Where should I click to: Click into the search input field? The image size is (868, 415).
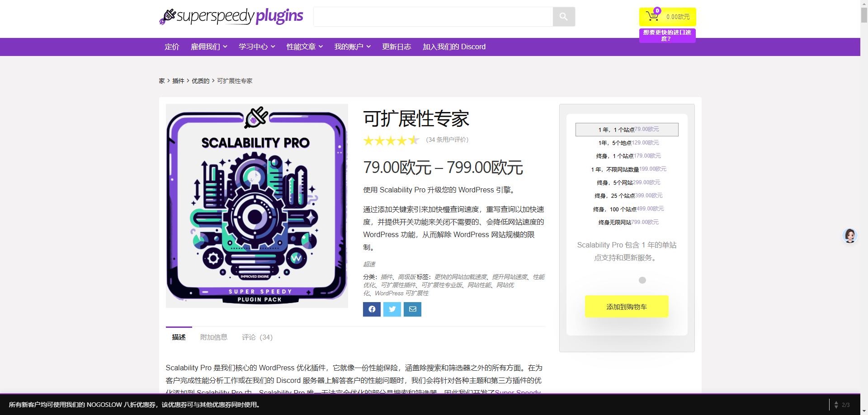433,17
